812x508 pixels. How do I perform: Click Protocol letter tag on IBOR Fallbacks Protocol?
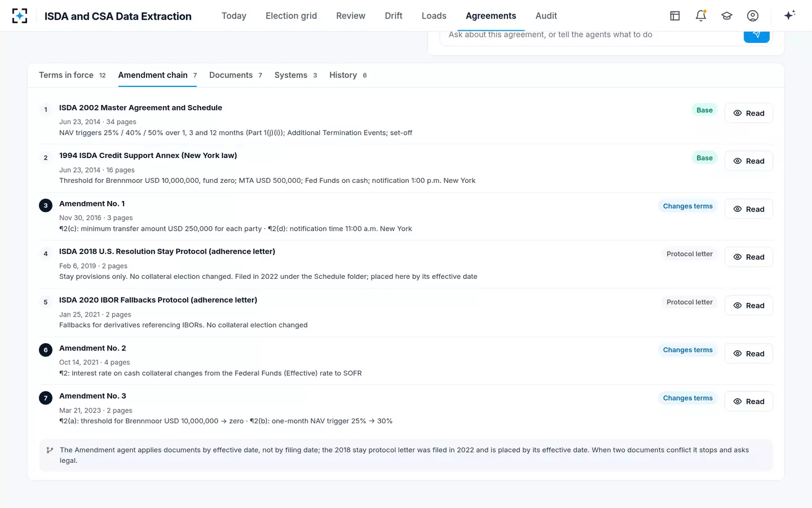point(690,302)
